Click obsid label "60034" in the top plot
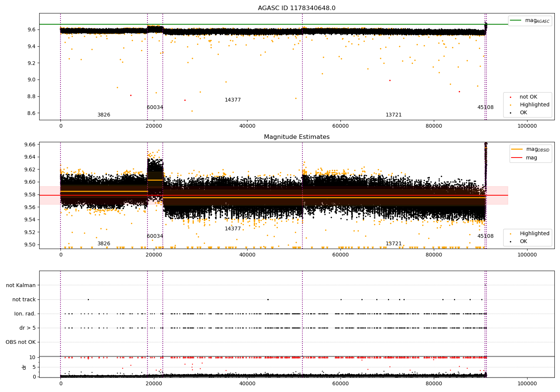The image size is (560, 392). (155, 108)
